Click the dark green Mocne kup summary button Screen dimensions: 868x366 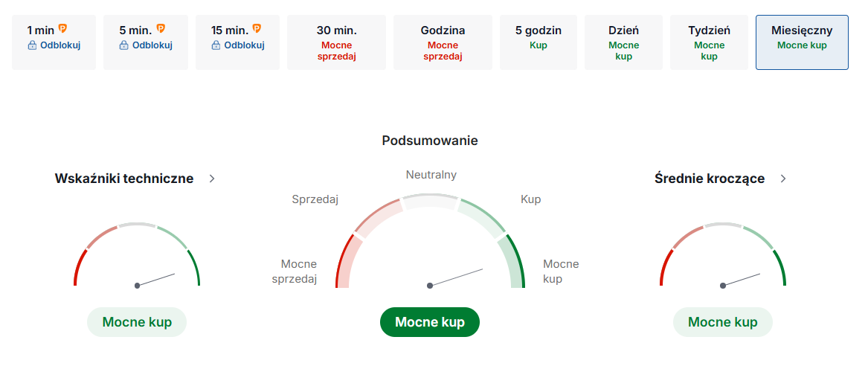click(430, 322)
